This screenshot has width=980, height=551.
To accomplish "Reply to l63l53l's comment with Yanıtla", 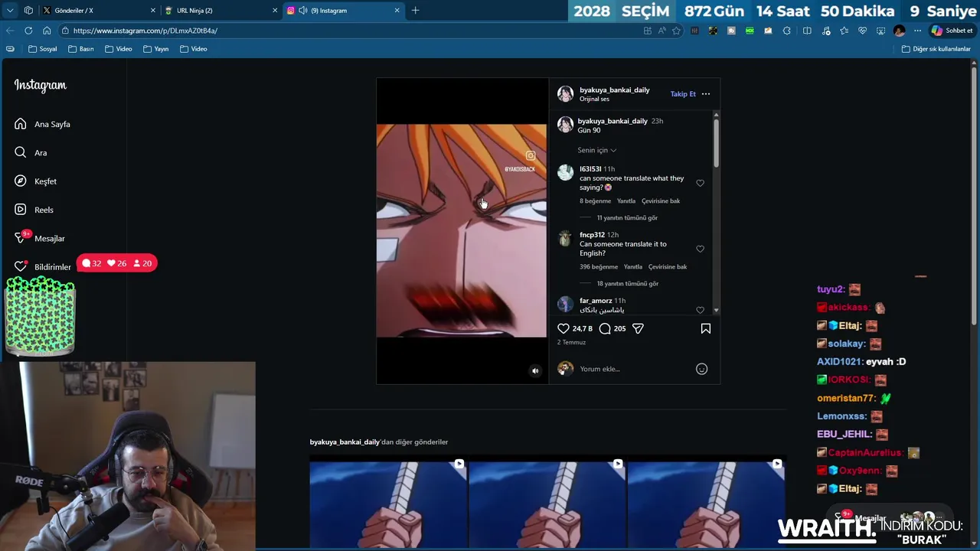I will [x=626, y=201].
